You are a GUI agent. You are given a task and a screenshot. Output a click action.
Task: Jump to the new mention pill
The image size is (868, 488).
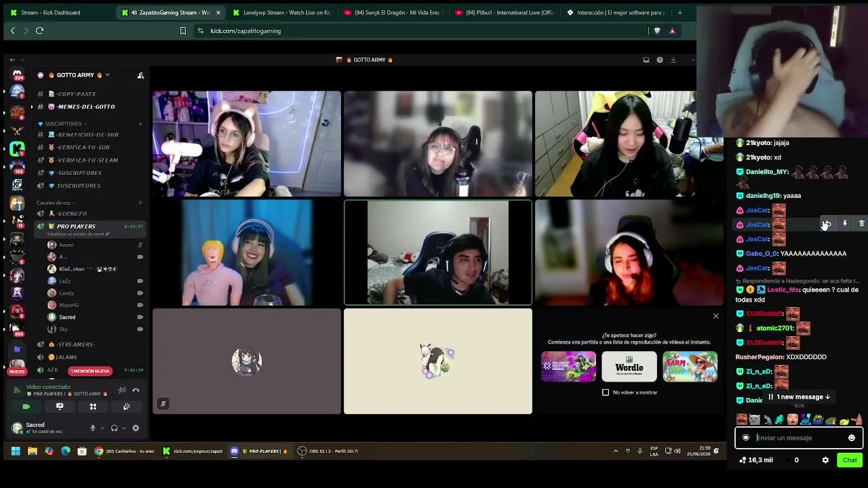90,371
